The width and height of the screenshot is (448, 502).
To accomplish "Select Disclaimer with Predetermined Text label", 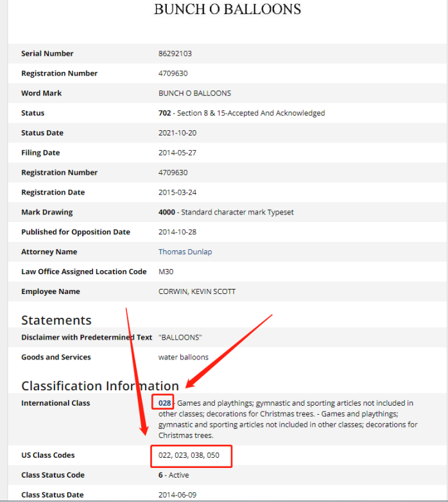I will tap(87, 338).
